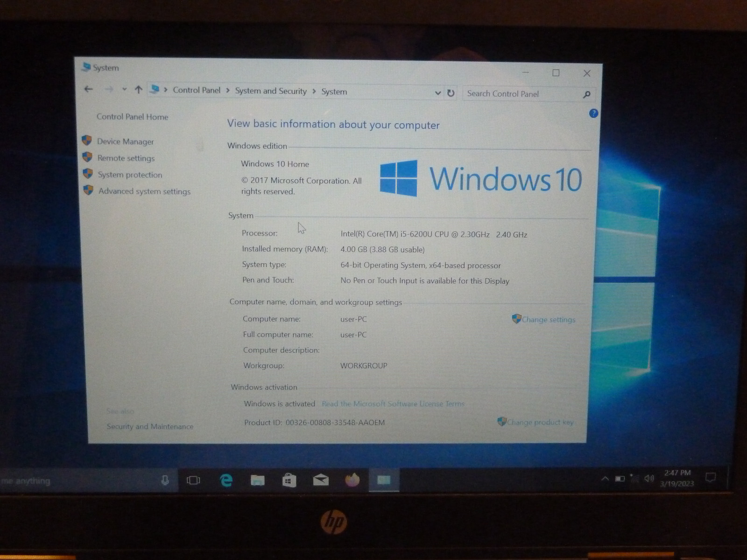Click Change settings for computer name
Image resolution: width=747 pixels, height=560 pixels.
(x=548, y=320)
